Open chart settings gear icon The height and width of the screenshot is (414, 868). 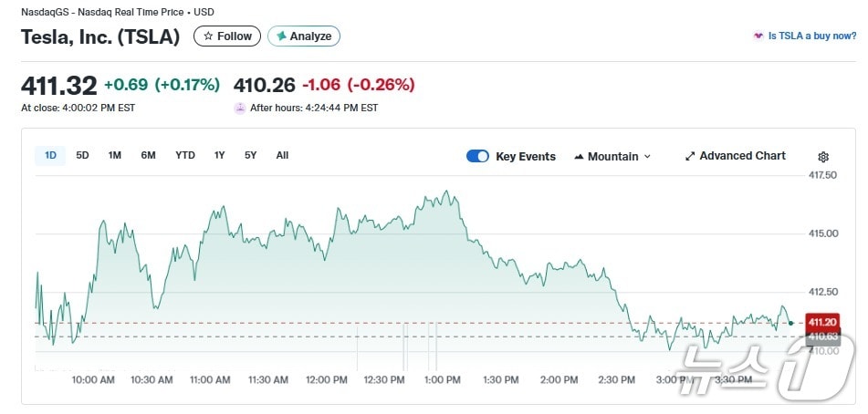pyautogui.click(x=823, y=157)
